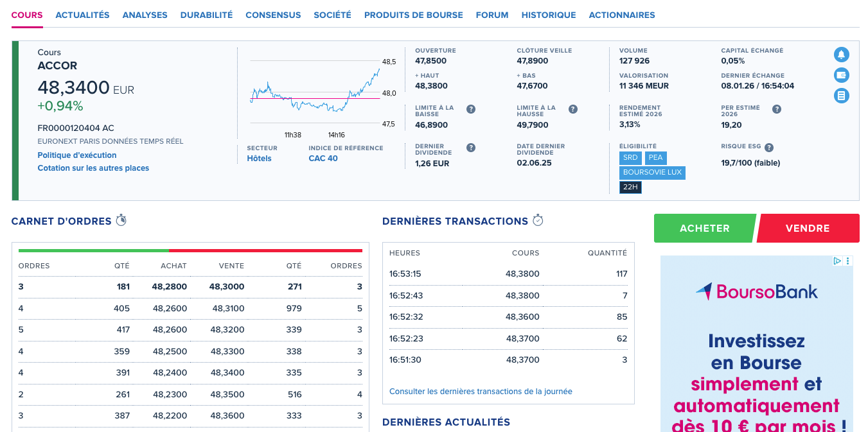Click the Dernier dividende value 1,26 EUR
The width and height of the screenshot is (868, 432).
432,164
